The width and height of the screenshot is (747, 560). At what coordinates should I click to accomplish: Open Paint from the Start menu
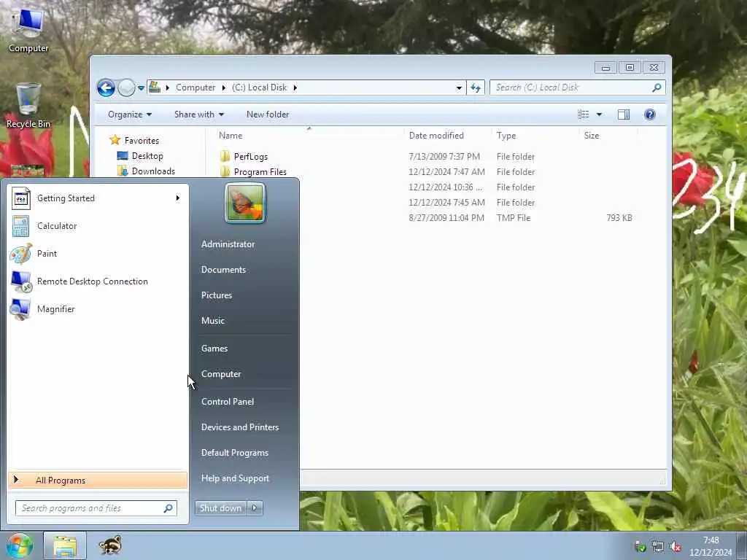coord(98,253)
